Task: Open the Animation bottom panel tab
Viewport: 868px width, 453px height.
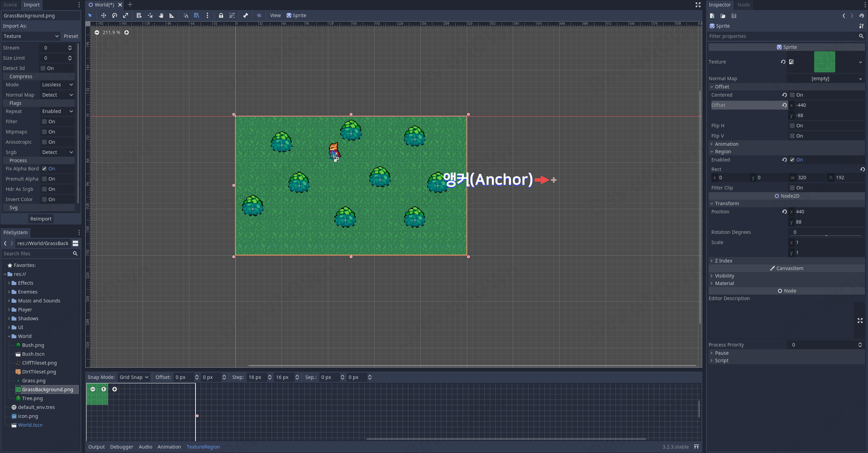Action: [x=169, y=447]
